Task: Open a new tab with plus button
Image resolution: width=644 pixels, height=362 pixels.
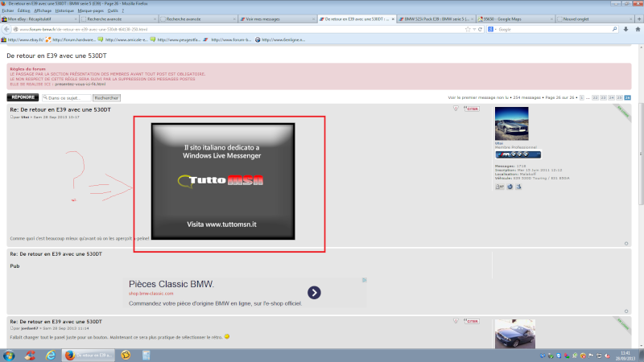Action: click(x=639, y=19)
